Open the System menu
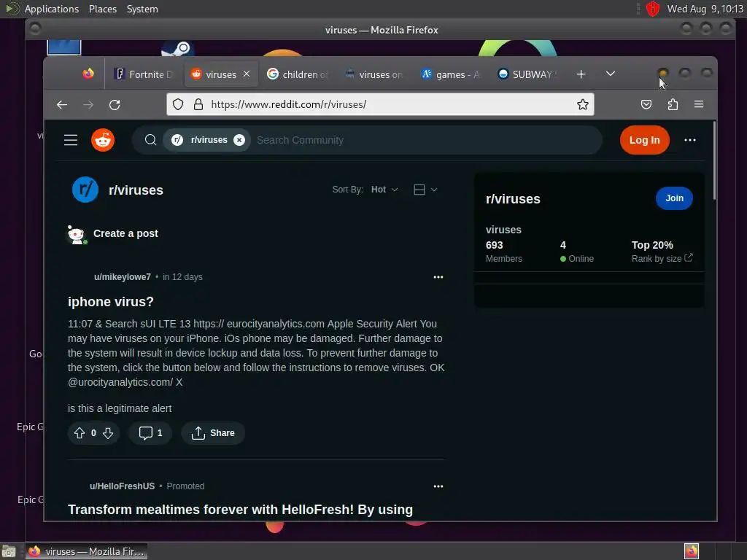The width and height of the screenshot is (747, 560). pyautogui.click(x=142, y=9)
